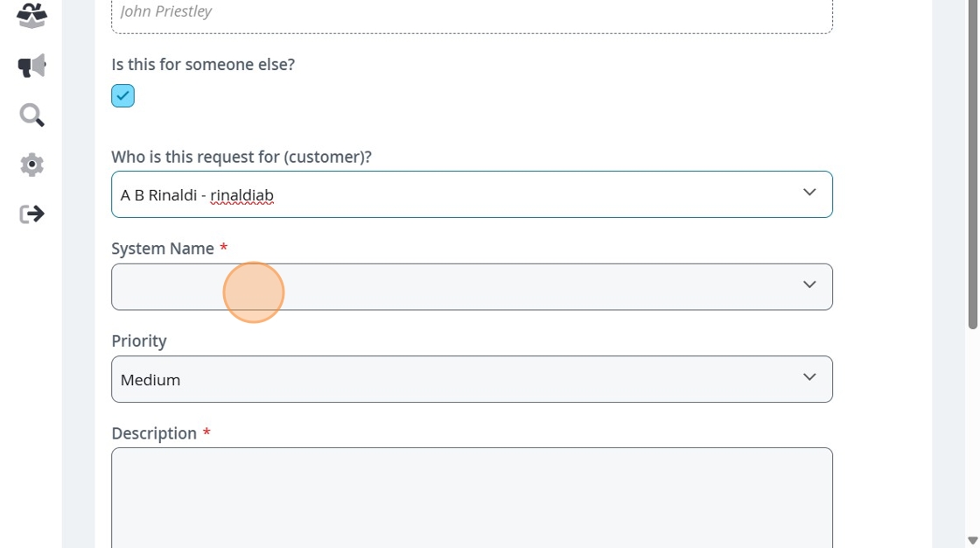The image size is (980, 548).
Task: Focus the Description text area
Action: [472, 497]
